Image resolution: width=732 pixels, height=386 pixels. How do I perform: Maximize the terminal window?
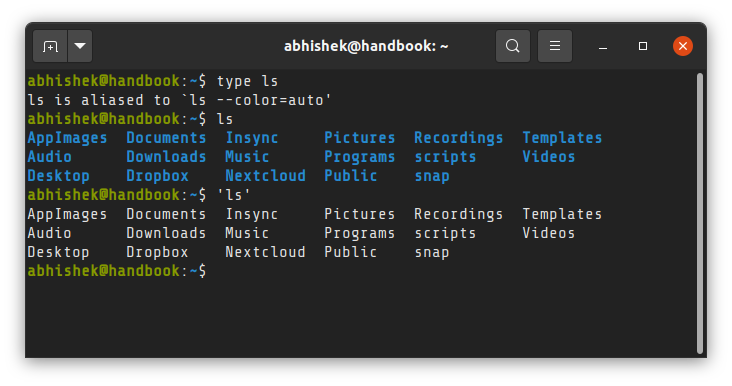pyautogui.click(x=643, y=46)
